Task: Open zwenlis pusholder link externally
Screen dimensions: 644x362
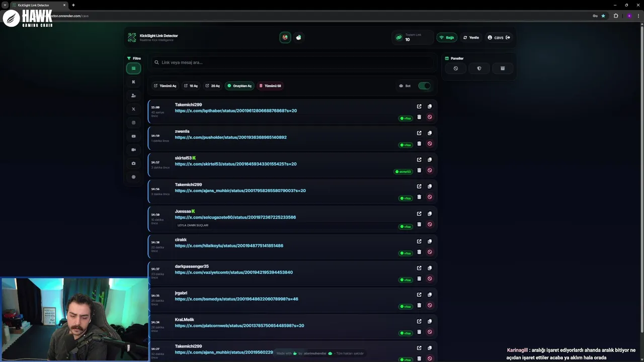Action: coord(419,133)
